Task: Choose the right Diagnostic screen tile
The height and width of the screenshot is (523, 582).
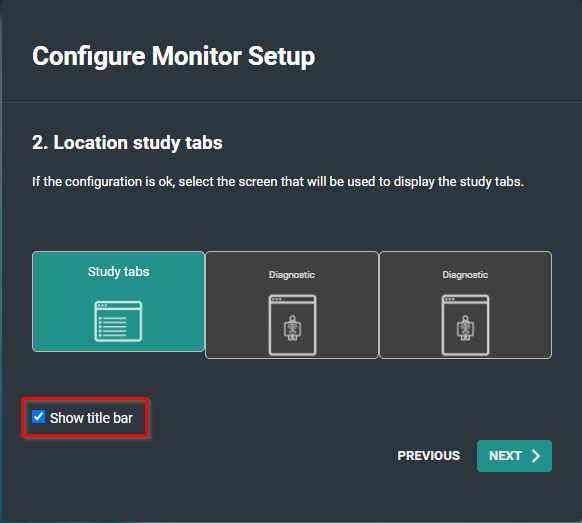Action: (x=465, y=305)
